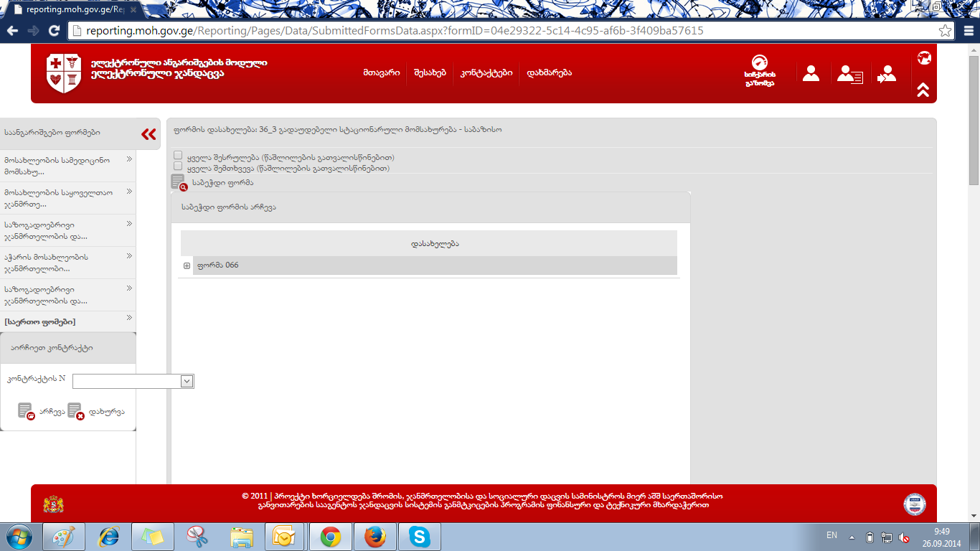Expand the ფორმა 066 tree row
This screenshot has width=980, height=551.
pos(187,265)
